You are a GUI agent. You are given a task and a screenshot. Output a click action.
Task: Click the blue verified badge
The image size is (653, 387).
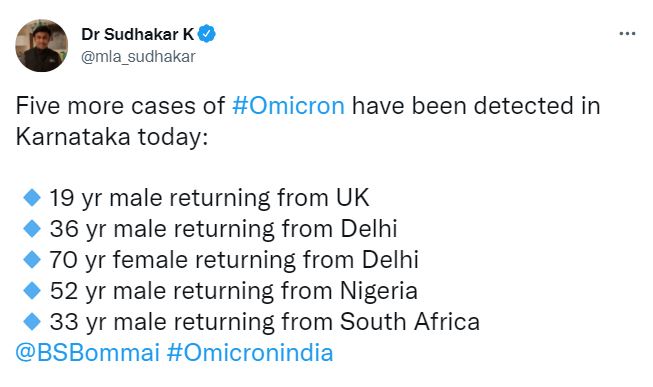(207, 34)
